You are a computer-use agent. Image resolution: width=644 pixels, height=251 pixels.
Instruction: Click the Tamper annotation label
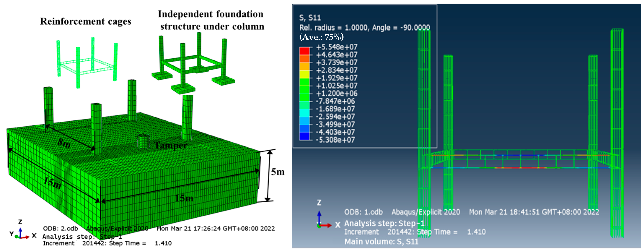(171, 145)
